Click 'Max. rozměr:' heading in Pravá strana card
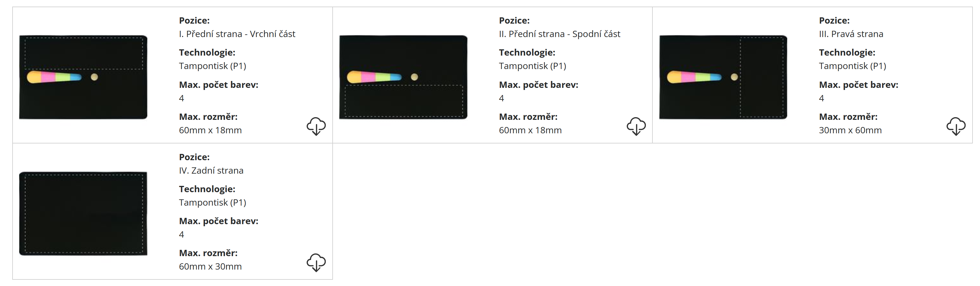The image size is (980, 286). click(848, 117)
